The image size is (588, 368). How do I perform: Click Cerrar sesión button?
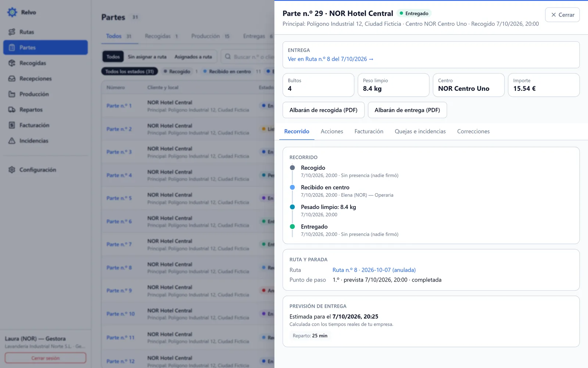pyautogui.click(x=46, y=358)
